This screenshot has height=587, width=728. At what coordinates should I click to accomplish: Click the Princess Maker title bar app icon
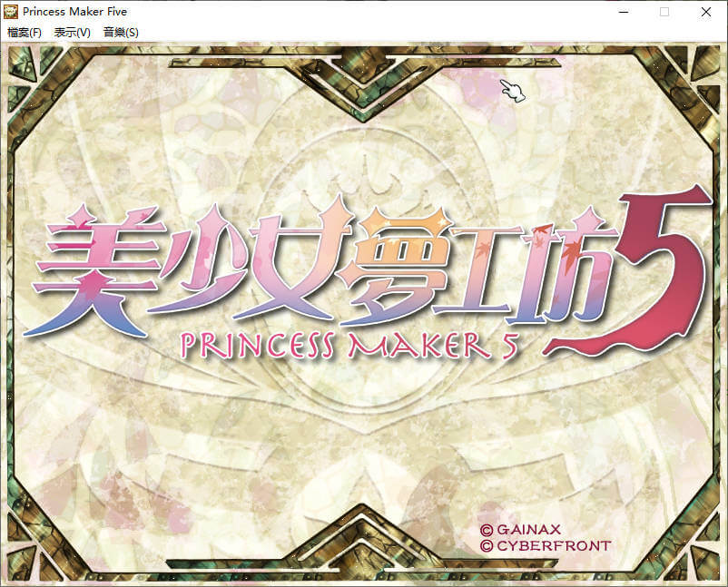pyautogui.click(x=12, y=12)
